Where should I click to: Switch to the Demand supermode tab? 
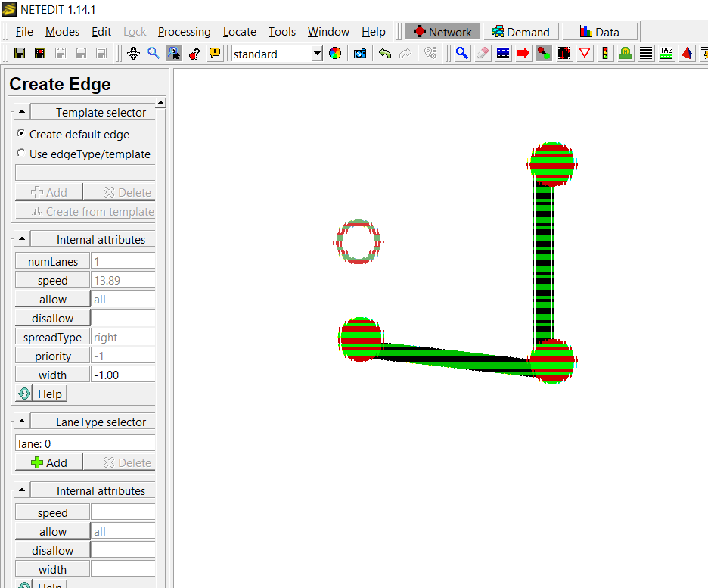(x=520, y=32)
